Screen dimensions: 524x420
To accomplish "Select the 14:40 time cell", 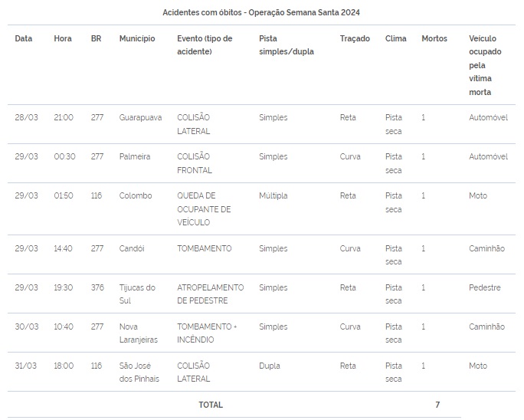I will click(x=64, y=248).
